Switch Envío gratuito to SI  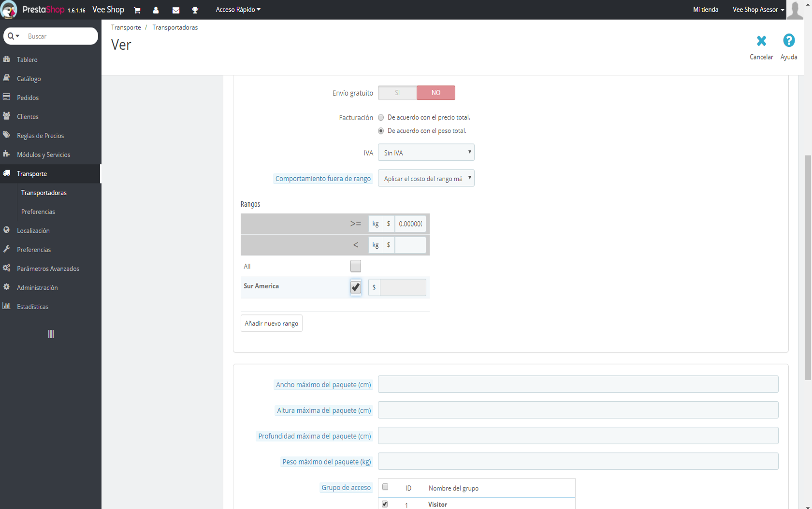coord(397,93)
